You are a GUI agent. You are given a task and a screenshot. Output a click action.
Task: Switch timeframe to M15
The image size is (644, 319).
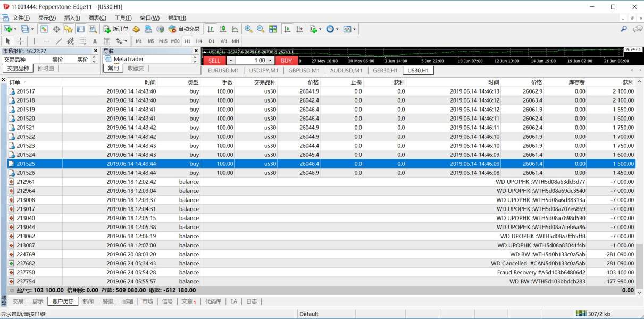tap(163, 41)
